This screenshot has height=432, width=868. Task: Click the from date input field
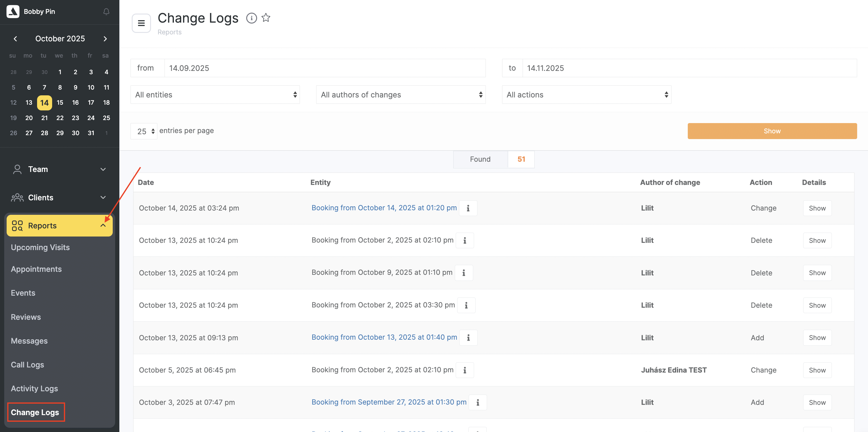325,68
